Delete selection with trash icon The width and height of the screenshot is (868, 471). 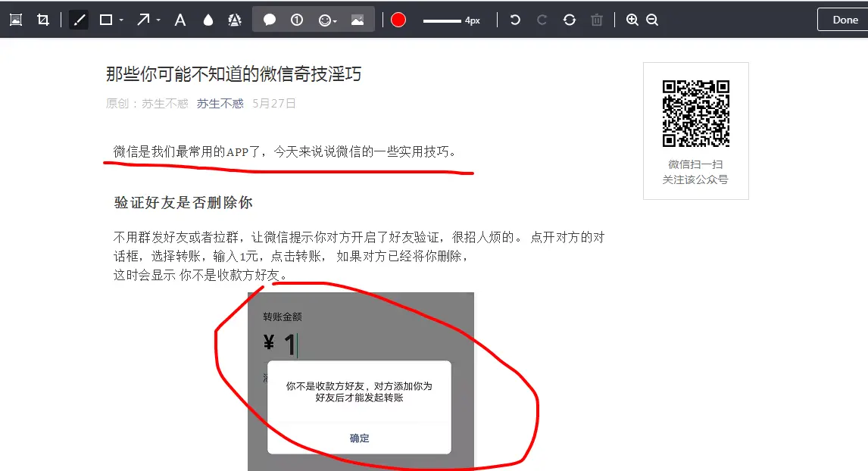596,20
